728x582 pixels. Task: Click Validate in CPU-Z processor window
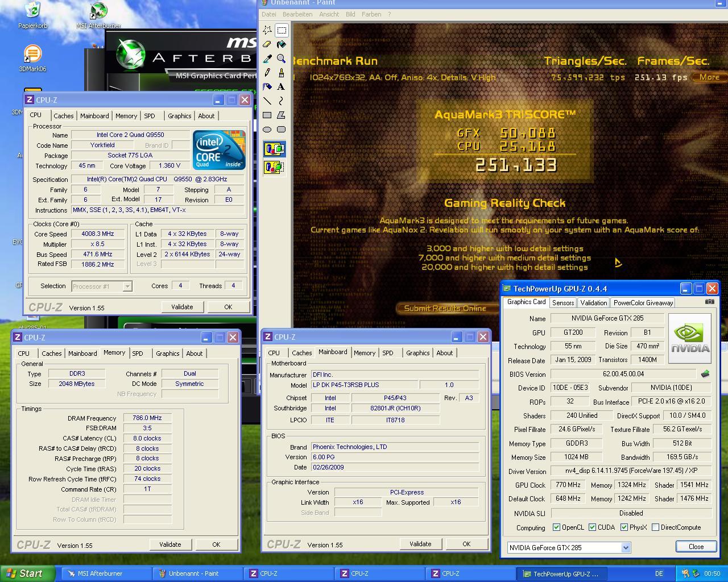click(x=182, y=307)
